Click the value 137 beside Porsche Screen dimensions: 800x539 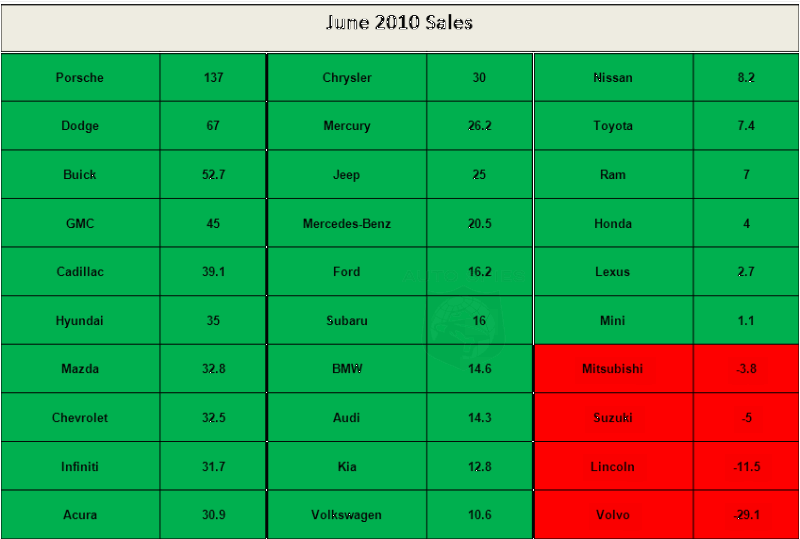(213, 78)
